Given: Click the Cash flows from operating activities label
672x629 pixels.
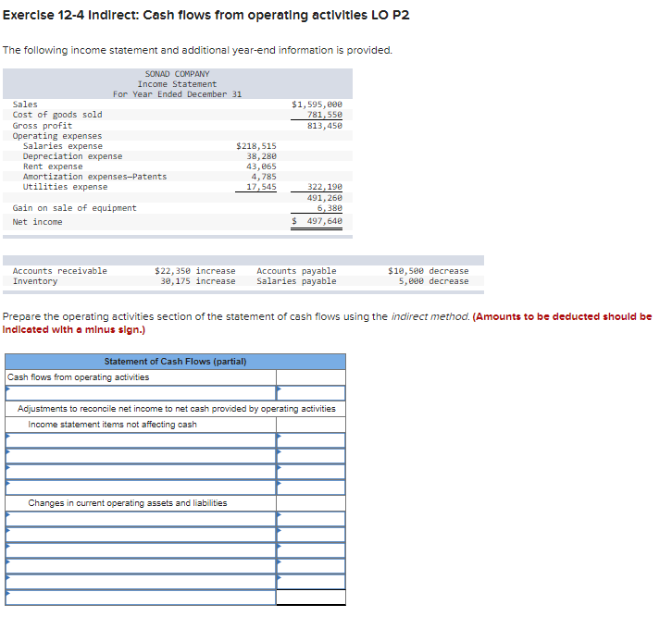Looking at the screenshot, I should pos(79,377).
